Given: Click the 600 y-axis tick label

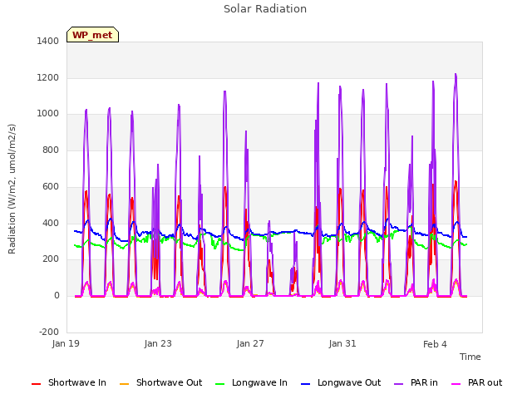Looking at the screenshot, I should coord(51,186).
